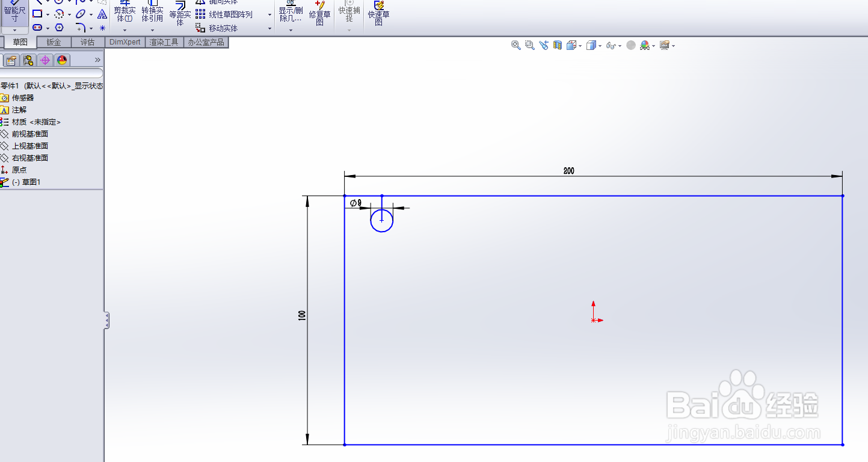Open Convert Entities dropdown arrow
The width and height of the screenshot is (868, 462).
152,29
